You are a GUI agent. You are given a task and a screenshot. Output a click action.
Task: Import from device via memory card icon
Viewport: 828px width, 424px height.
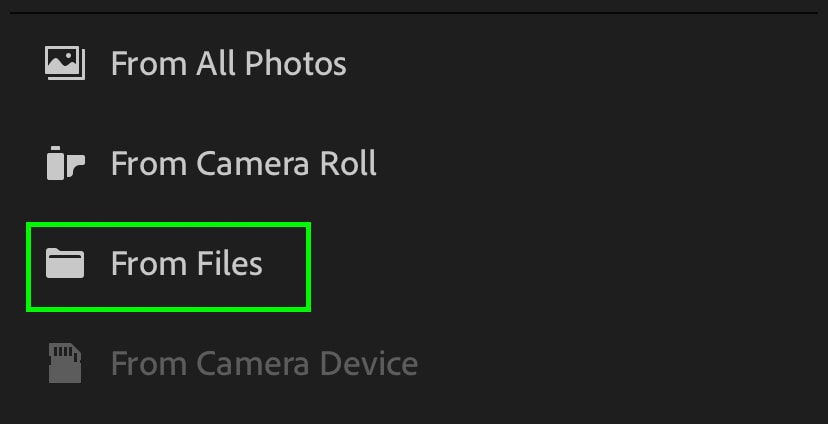(x=65, y=363)
